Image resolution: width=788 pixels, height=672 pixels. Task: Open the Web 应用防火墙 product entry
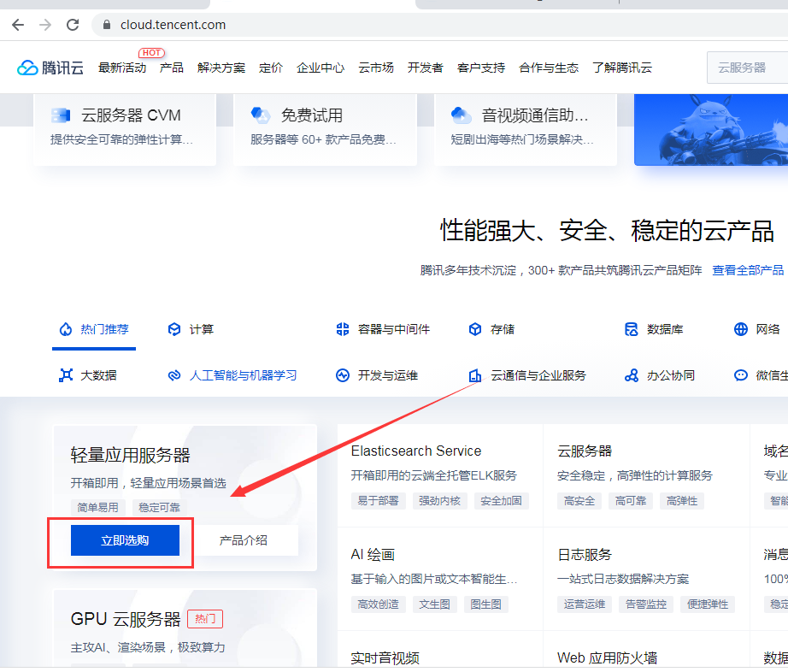tap(607, 658)
